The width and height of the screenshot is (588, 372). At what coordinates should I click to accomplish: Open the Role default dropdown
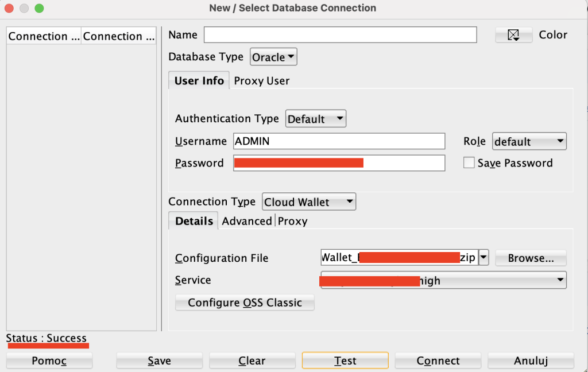(529, 141)
